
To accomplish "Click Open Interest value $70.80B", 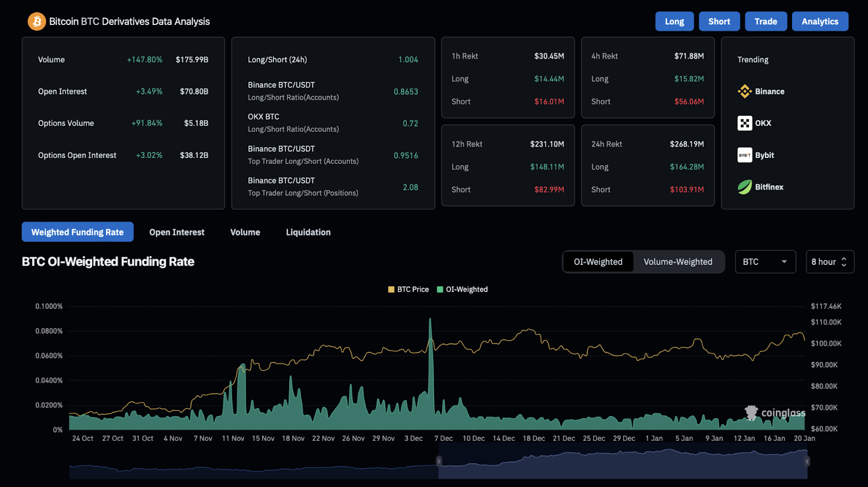I will [x=194, y=91].
